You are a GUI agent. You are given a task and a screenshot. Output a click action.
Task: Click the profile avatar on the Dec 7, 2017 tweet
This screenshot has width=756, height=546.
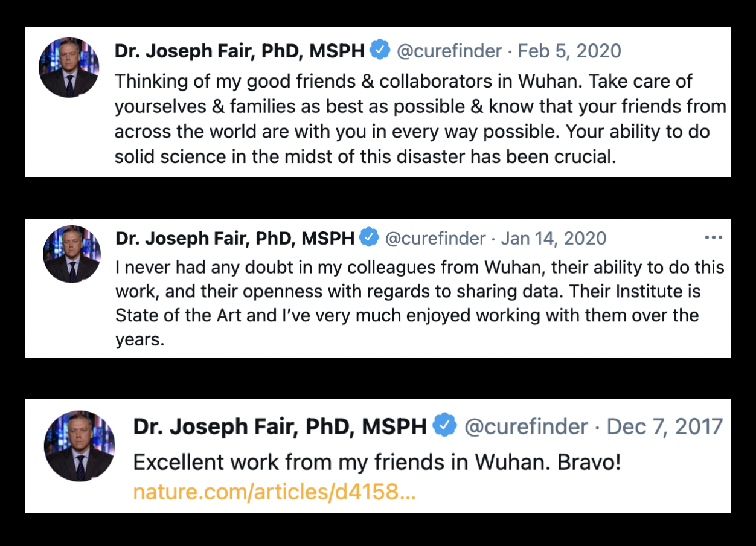pos(80,446)
